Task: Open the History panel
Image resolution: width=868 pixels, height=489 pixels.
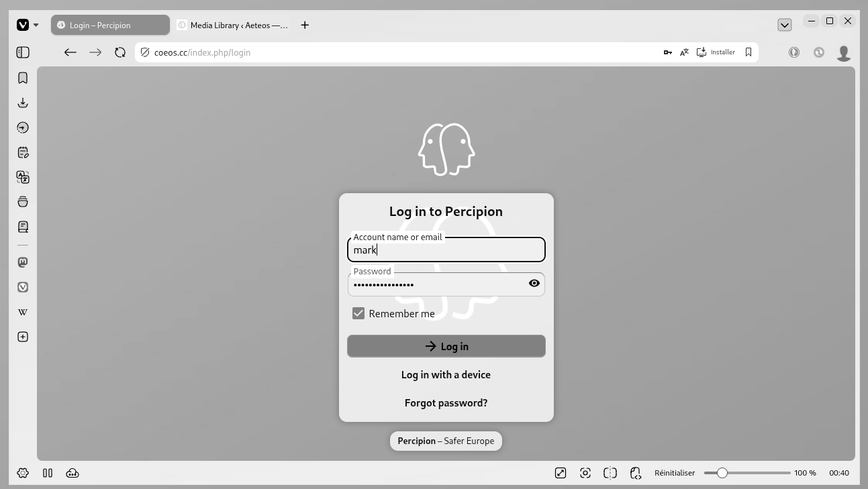Action: [23, 127]
